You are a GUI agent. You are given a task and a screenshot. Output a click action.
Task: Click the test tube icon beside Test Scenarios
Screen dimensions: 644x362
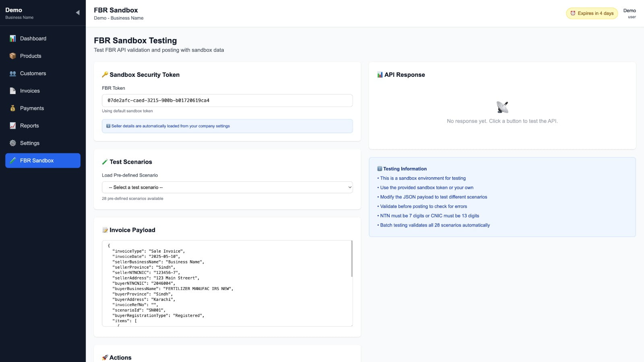pos(105,162)
